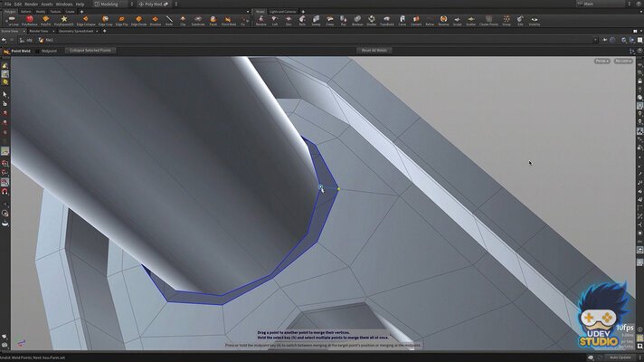Choose the Dissolve shelf tool
Screen dimensions: 644x362
pos(155,21)
